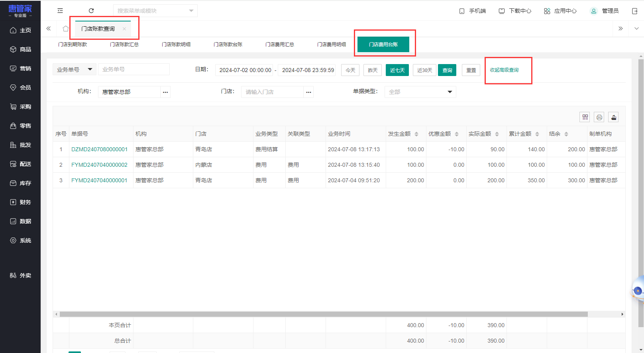Click the horizontal table scrollbar
644x353 pixels.
point(324,314)
